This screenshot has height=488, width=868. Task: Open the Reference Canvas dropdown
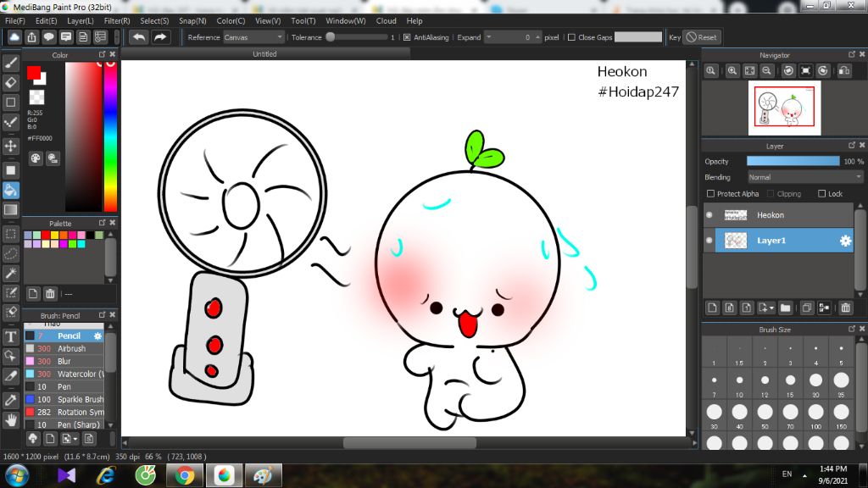[x=253, y=37]
